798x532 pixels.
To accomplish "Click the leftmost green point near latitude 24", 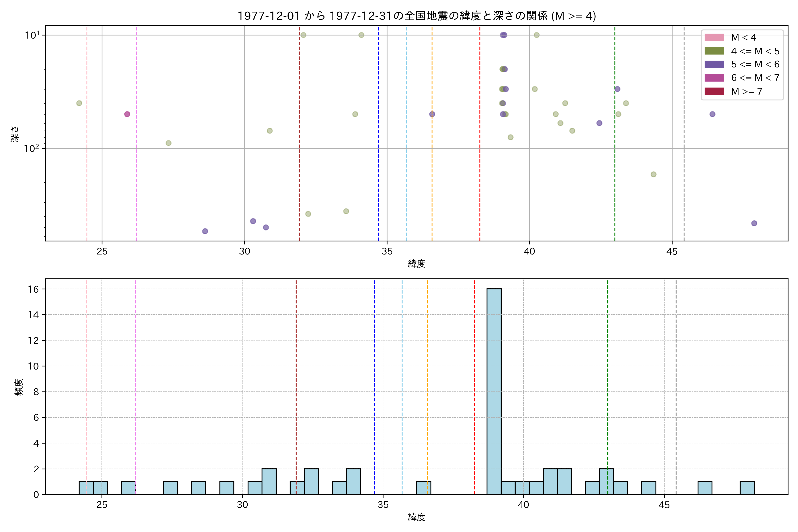I will pyautogui.click(x=79, y=103).
